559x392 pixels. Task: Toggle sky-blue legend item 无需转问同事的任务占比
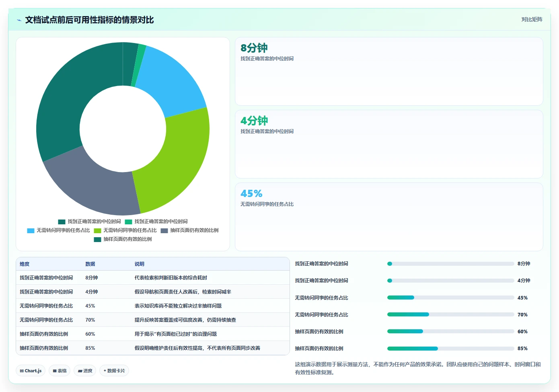[x=58, y=230]
